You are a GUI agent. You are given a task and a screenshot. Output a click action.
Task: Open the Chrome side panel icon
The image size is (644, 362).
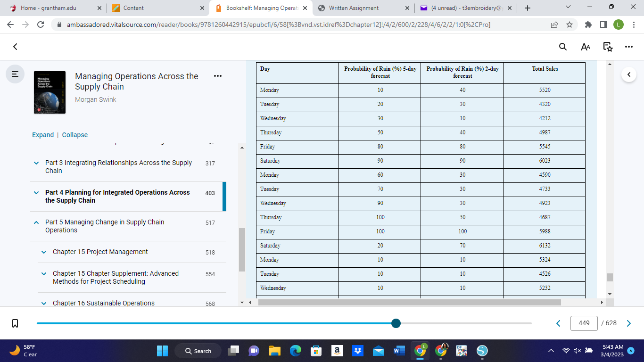pyautogui.click(x=603, y=25)
